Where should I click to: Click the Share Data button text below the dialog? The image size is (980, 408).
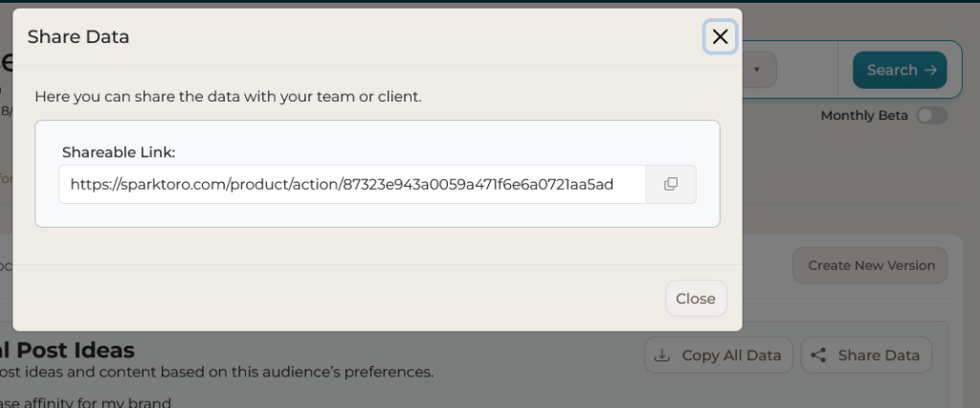[x=879, y=355]
